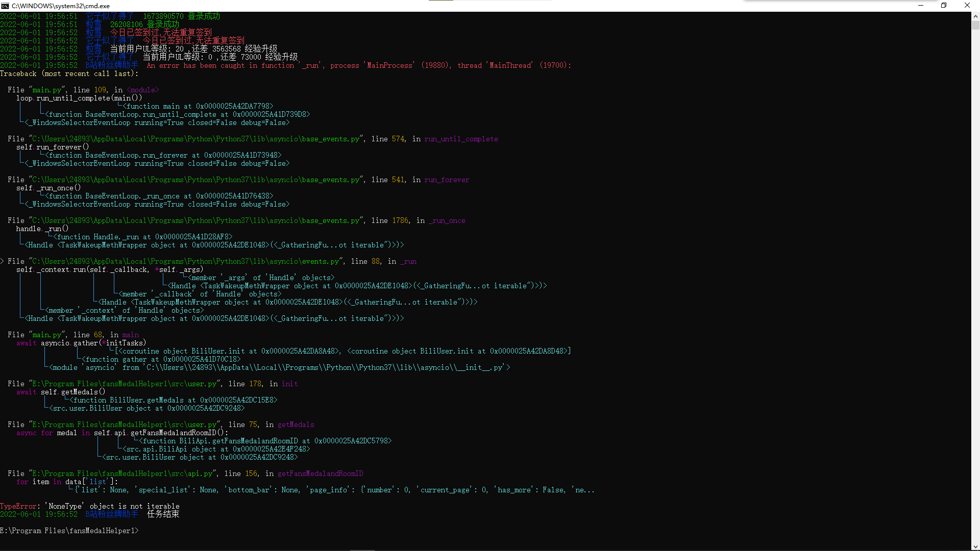Click the '<function gather at 0x0000025A41D70C18>' text
Image resolution: width=980 pixels, height=551 pixels.
coord(161,359)
